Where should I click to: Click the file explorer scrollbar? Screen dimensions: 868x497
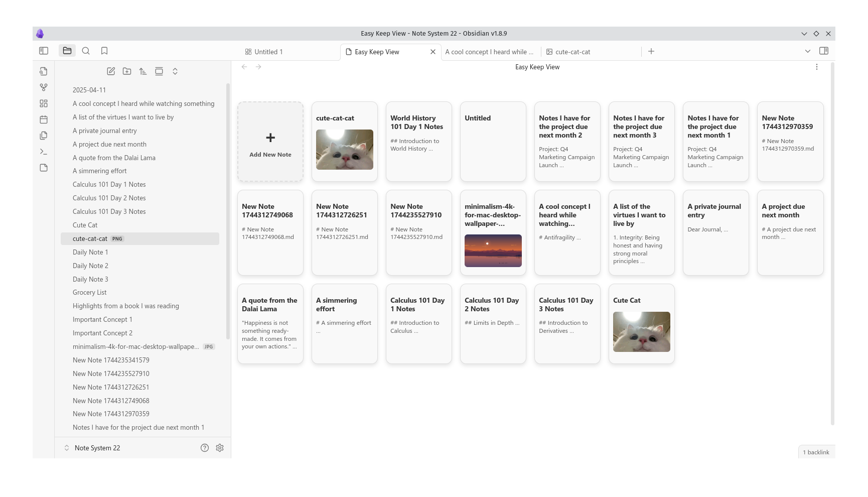click(x=228, y=211)
